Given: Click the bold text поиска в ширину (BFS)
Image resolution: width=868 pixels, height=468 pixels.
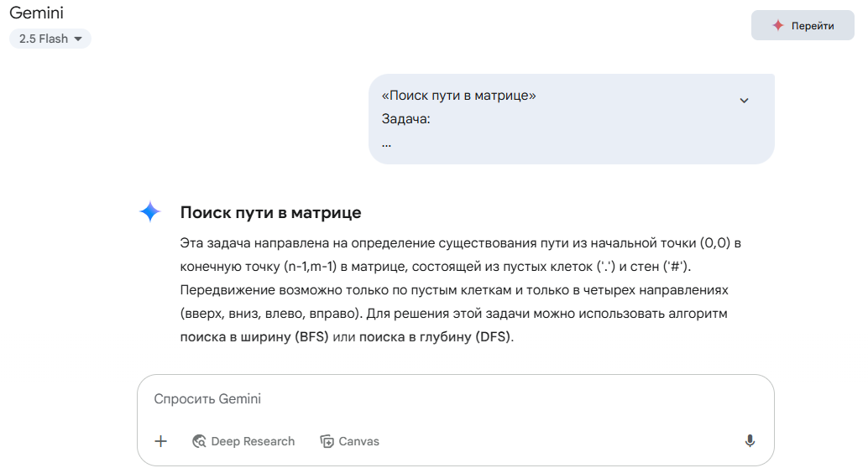Looking at the screenshot, I should coord(254,337).
